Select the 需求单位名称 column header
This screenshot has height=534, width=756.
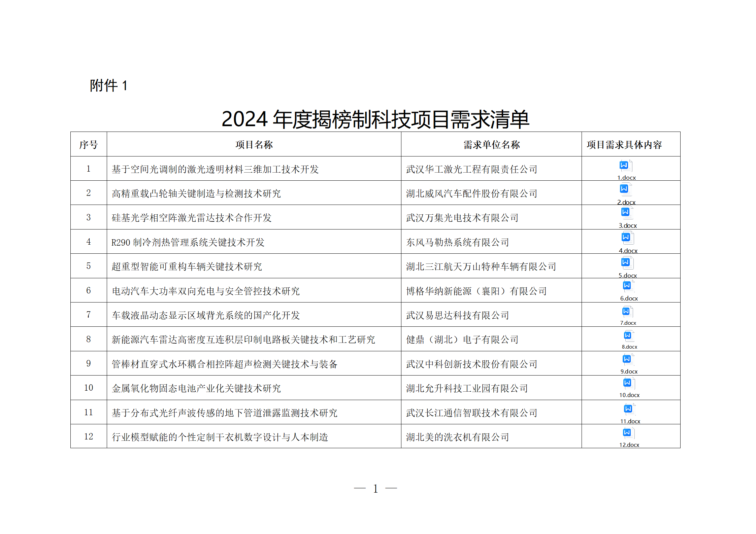click(491, 145)
